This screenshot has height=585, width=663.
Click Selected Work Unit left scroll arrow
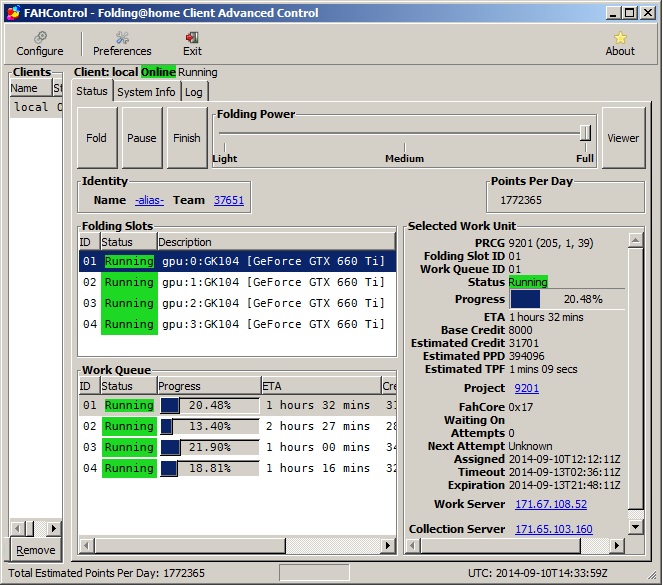click(x=413, y=545)
